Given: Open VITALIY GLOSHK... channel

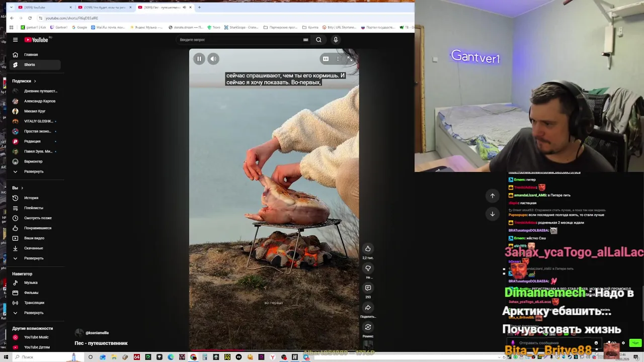Looking at the screenshot, I should pyautogui.click(x=35, y=121).
